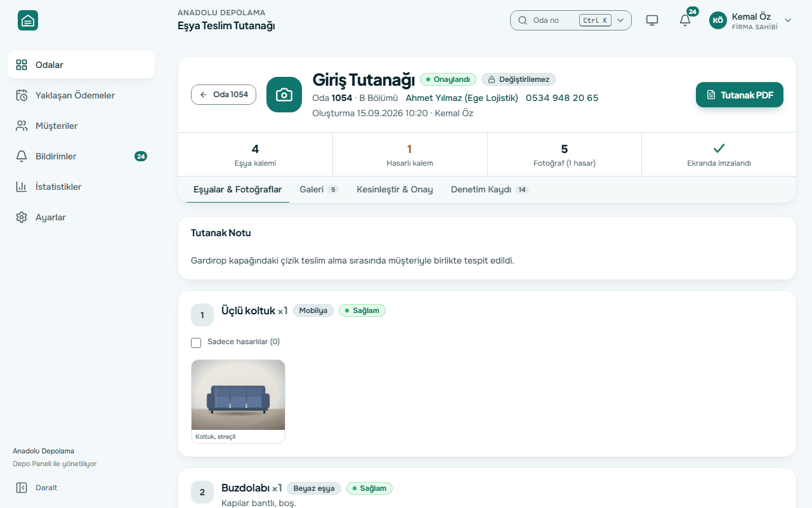Screen dimensions: 812x508
Task: Open the Üçlü koltuk sofa photo thumbnail
Action: (x=238, y=395)
